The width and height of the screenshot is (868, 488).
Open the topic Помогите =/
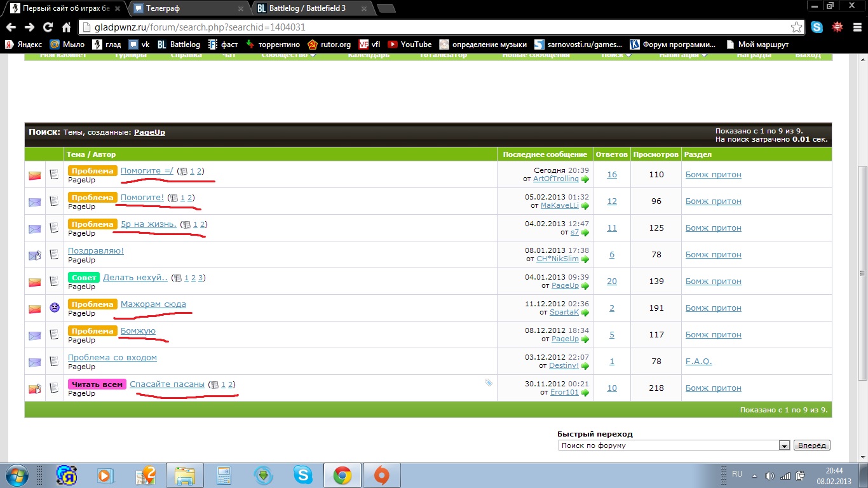pos(147,171)
